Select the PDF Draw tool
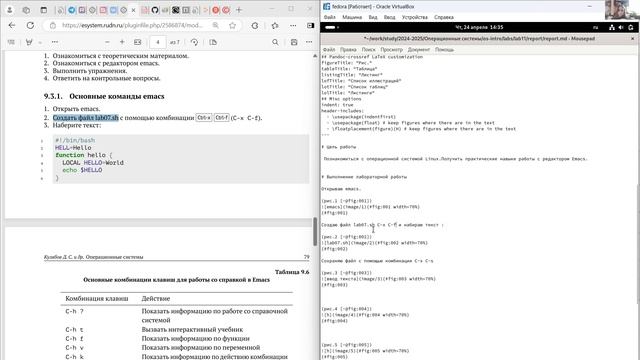 click(29, 42)
